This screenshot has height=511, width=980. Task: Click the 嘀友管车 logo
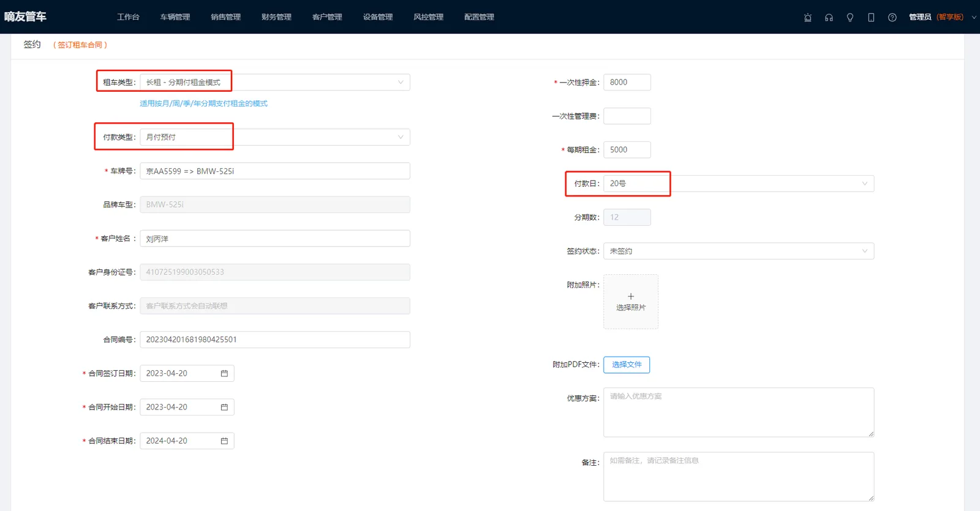(25, 17)
